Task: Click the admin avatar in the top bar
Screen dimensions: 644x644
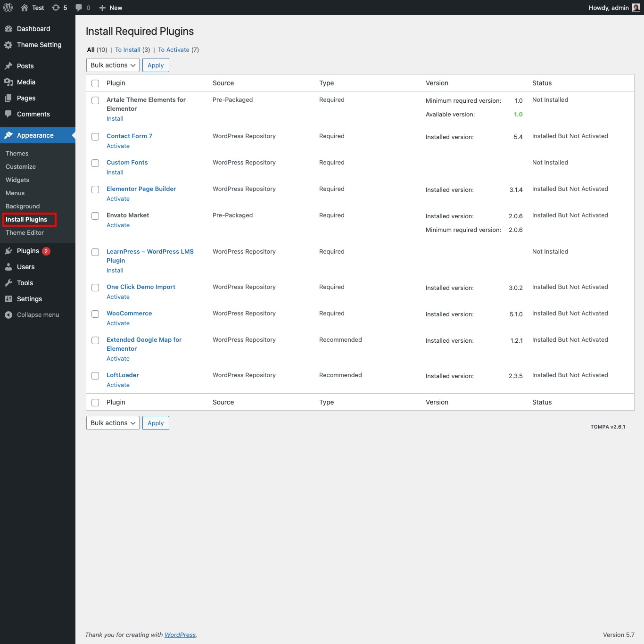Action: pos(635,8)
